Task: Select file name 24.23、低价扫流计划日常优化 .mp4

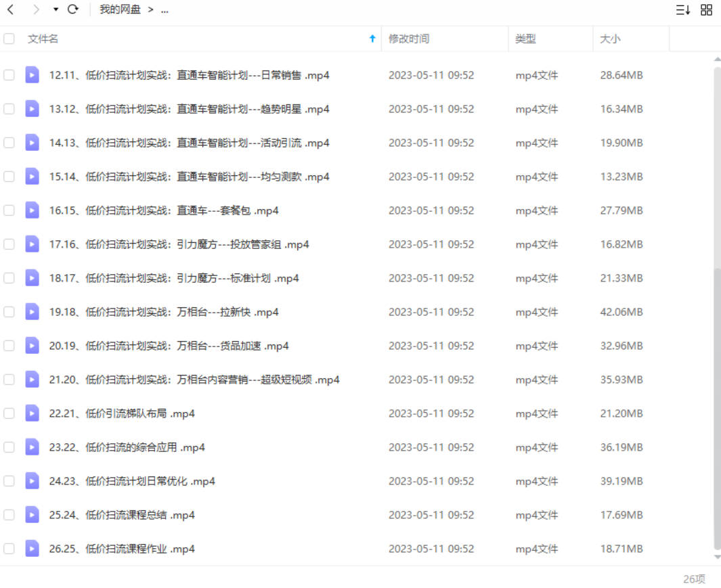Action: [132, 481]
